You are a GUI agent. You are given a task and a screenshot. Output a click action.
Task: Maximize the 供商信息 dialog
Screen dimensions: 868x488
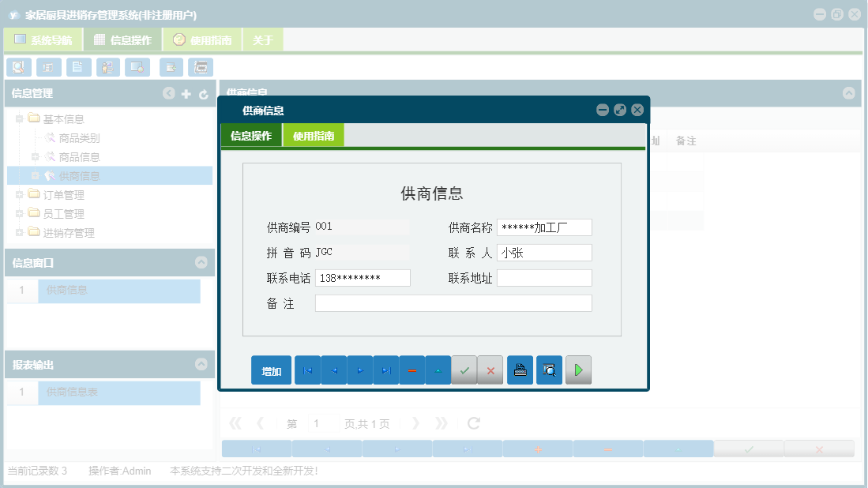coord(620,110)
